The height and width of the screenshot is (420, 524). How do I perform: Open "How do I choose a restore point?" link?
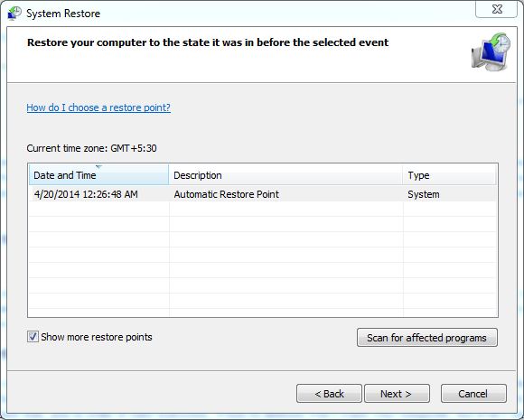pyautogui.click(x=98, y=107)
